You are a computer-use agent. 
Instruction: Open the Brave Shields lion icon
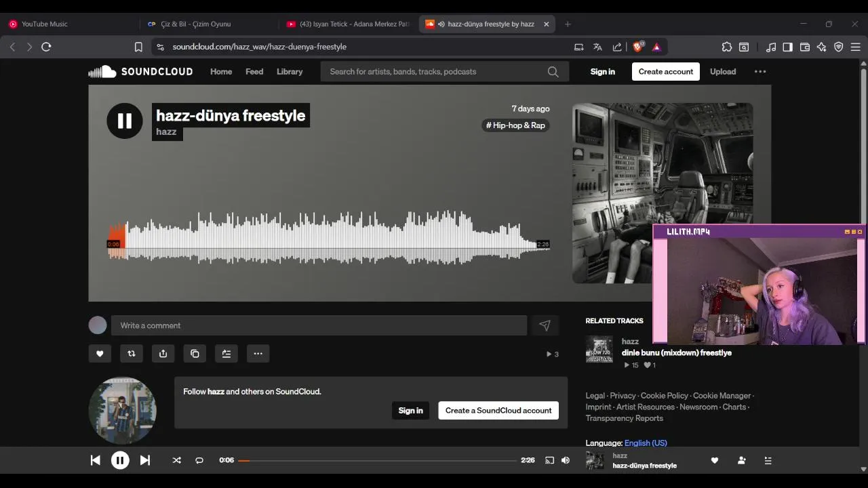pyautogui.click(x=637, y=47)
